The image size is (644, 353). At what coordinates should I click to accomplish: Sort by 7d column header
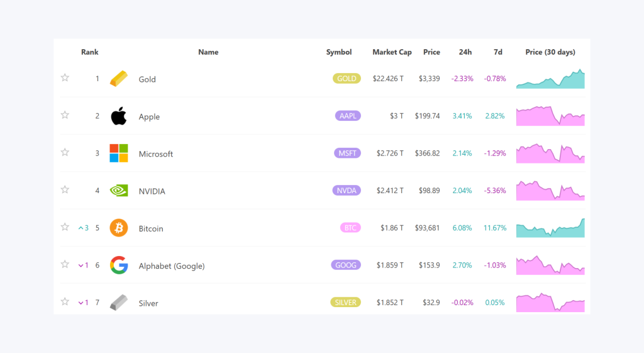point(498,52)
